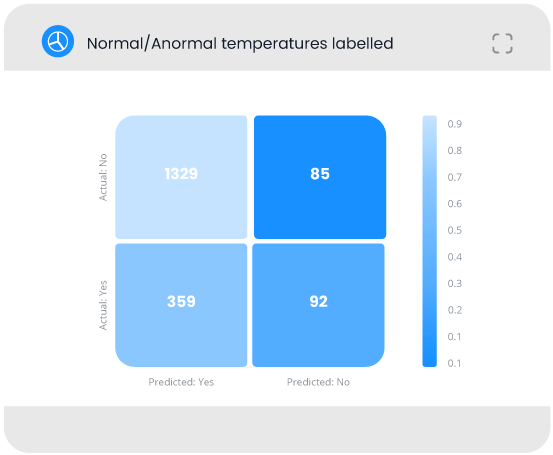The width and height of the screenshot is (553, 455).
Task: Click the 0.3 legend tick value
Action: [x=455, y=284]
